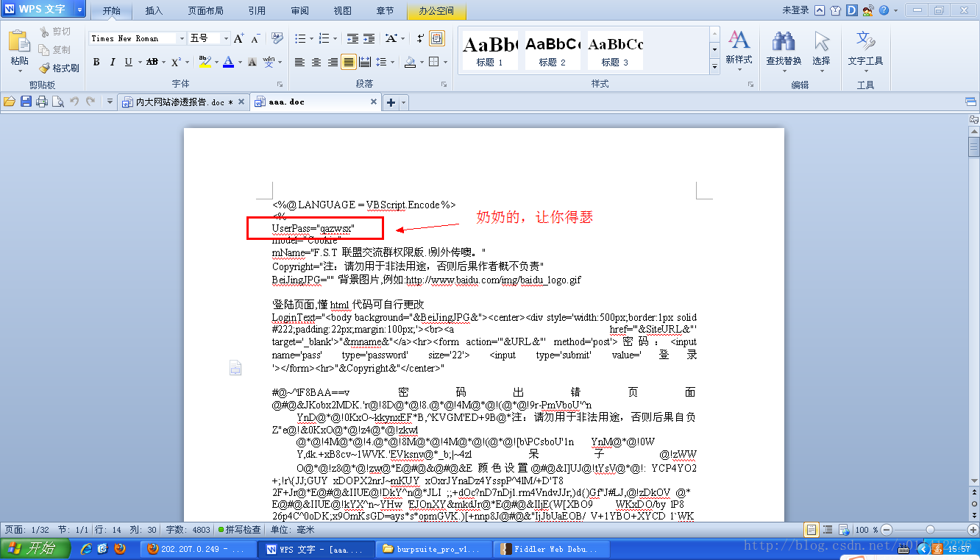Click the Select (选择) cursor tool

821,49
